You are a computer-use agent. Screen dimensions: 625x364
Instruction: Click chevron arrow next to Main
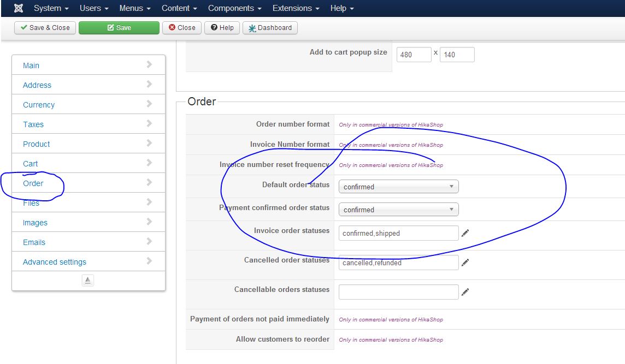click(149, 65)
